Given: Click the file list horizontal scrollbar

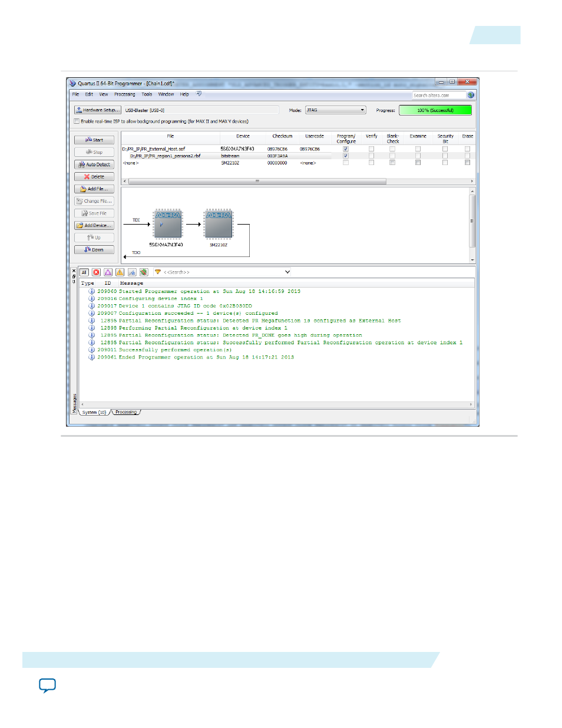Looking at the screenshot, I should pos(257,182).
